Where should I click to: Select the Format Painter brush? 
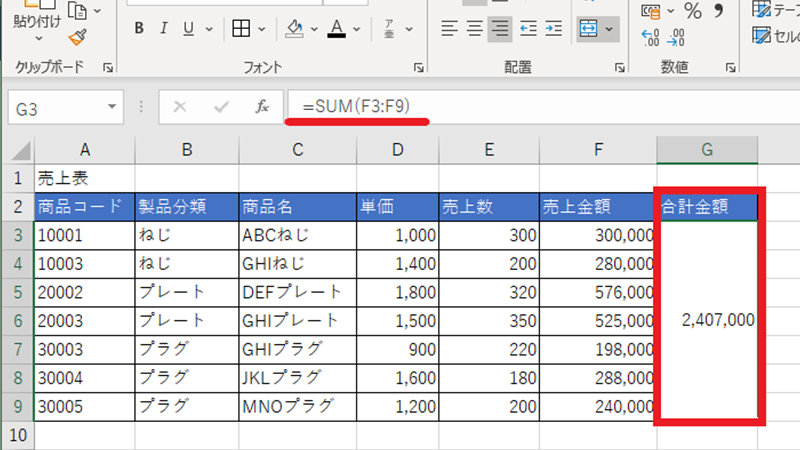coord(78,37)
